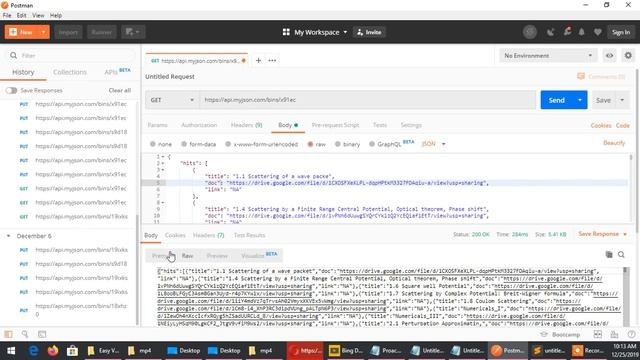Image resolution: width=640 pixels, height=360 pixels.
Task: Select binary body type radio
Action: [338, 144]
